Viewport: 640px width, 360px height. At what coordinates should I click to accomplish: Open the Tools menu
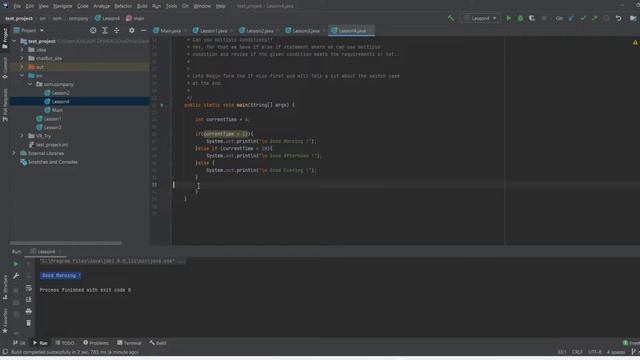point(171,6)
